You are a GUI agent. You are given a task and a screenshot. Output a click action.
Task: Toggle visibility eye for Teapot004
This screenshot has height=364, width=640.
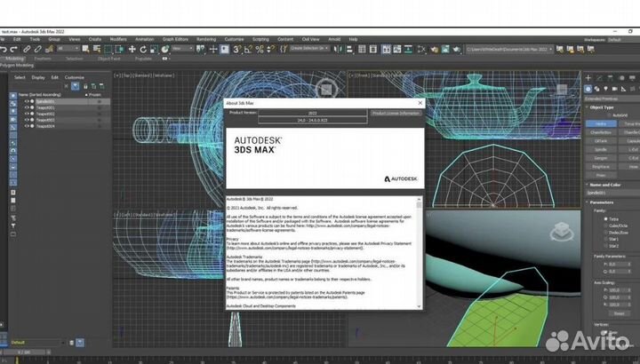coord(27,126)
